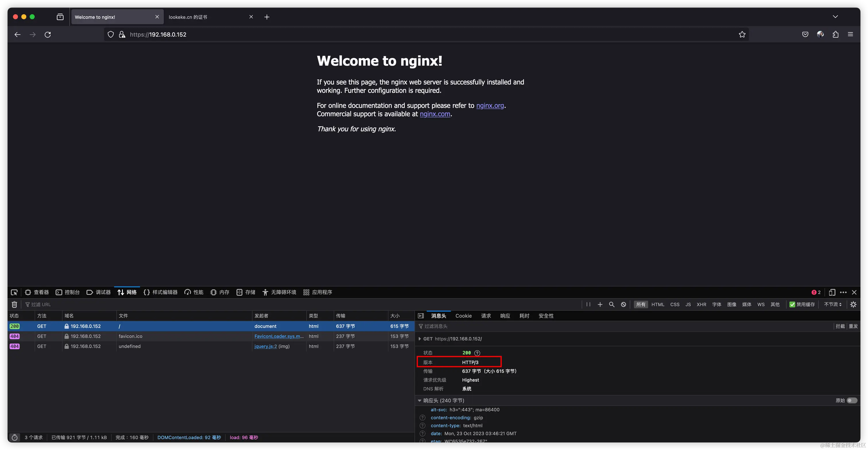Filter requests by CSS
The height and width of the screenshot is (450, 868).
[675, 304]
